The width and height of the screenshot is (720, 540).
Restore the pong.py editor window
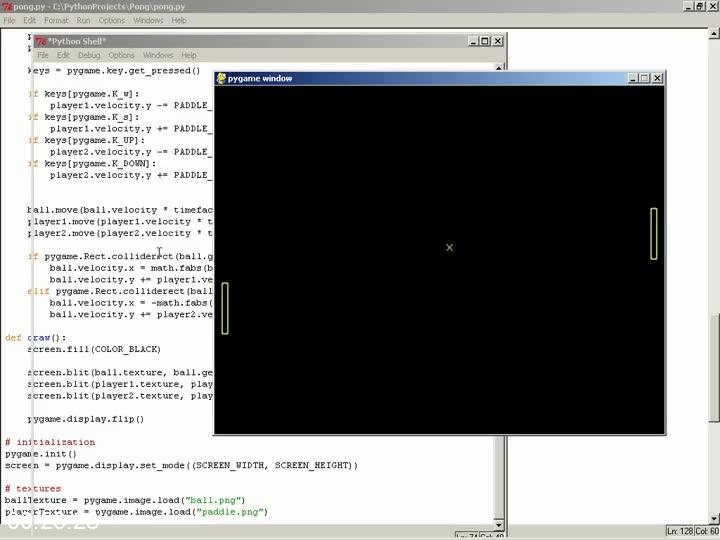699,6
